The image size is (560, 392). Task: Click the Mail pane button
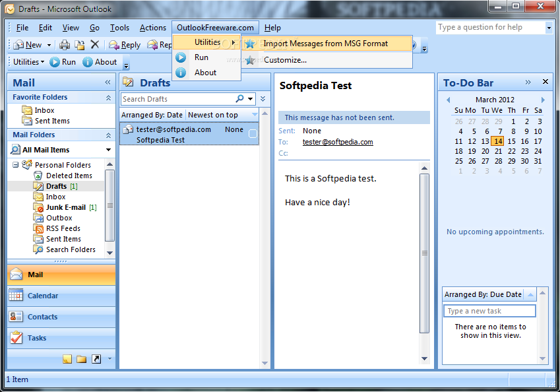(x=61, y=275)
